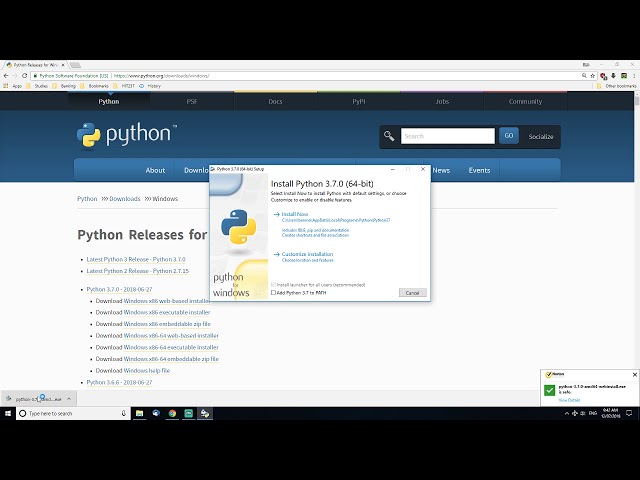Open the taskbar icon right of File Explorer
The image size is (640, 480).
coord(156,413)
